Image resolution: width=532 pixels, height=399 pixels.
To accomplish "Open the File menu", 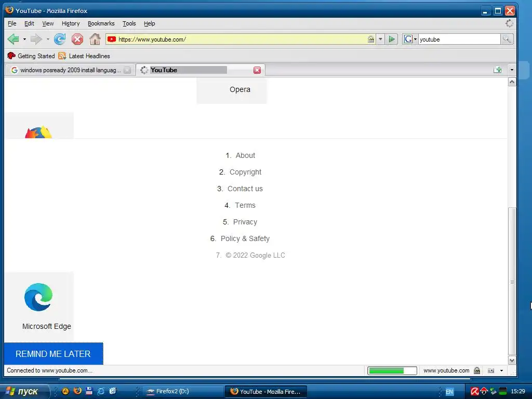I will pyautogui.click(x=12, y=23).
